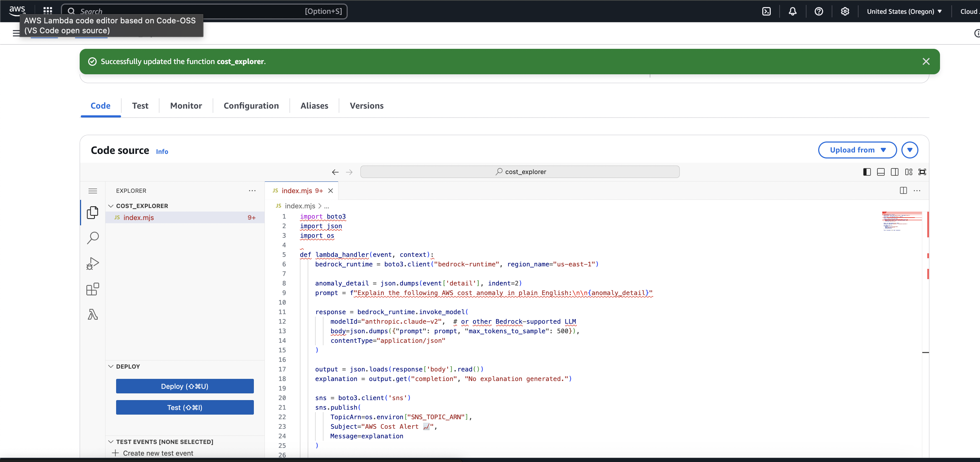
Task: Click the cost_explorer command center search box
Action: click(520, 172)
